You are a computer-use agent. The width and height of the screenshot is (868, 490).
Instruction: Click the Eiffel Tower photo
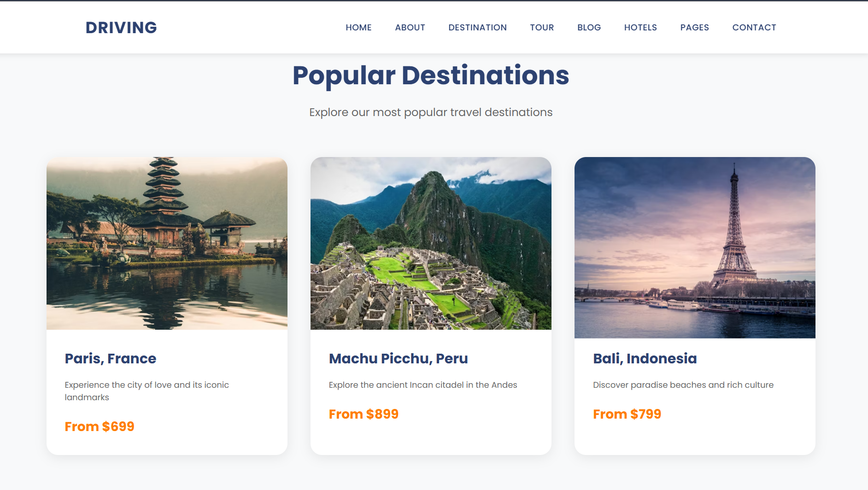[695, 248]
